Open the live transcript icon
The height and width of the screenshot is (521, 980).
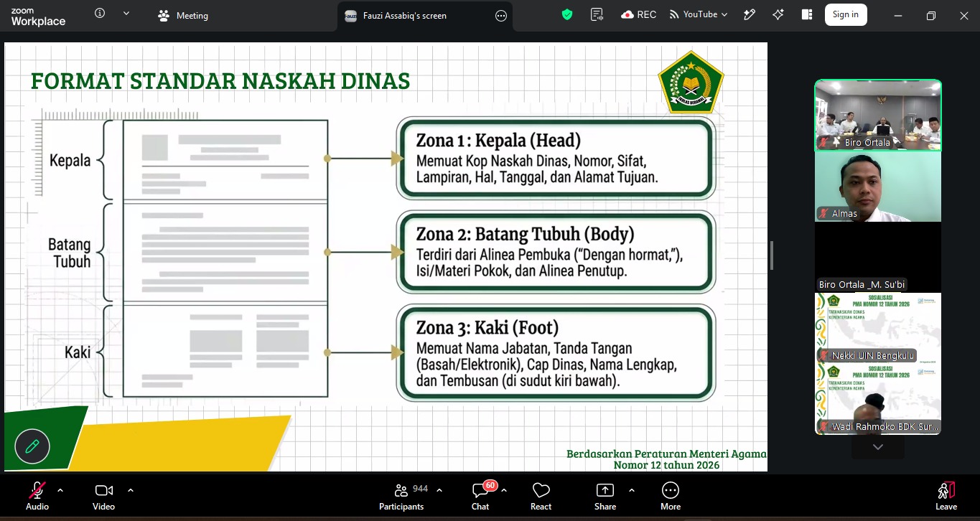coord(597,14)
